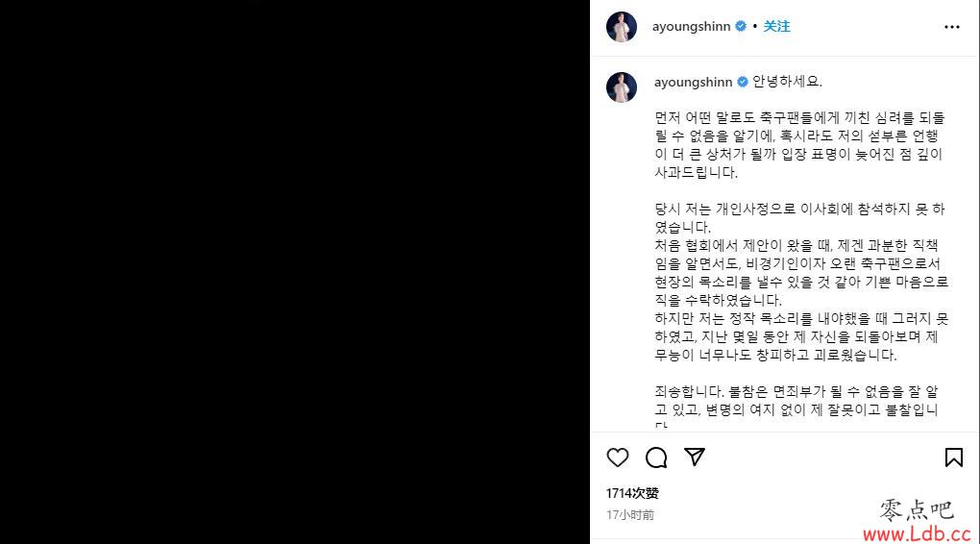Image resolution: width=980 pixels, height=544 pixels.
Task: Open the ayoungshinn username in the caption
Action: (693, 82)
